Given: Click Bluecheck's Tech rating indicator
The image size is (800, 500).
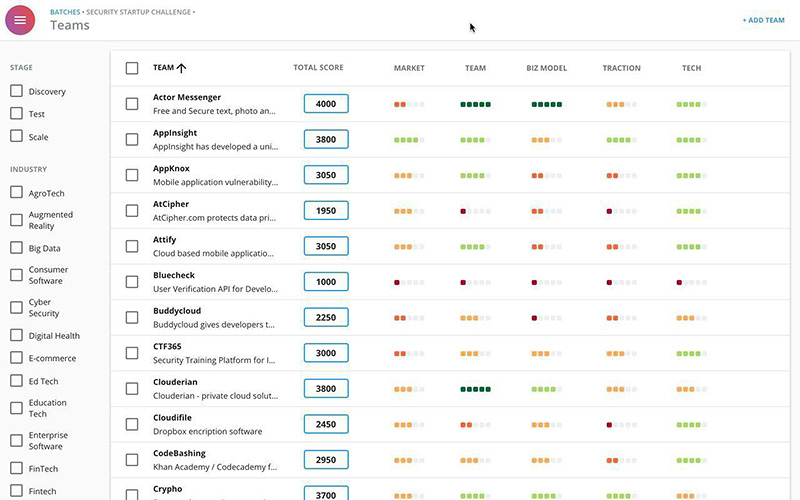Looking at the screenshot, I should (x=691, y=282).
